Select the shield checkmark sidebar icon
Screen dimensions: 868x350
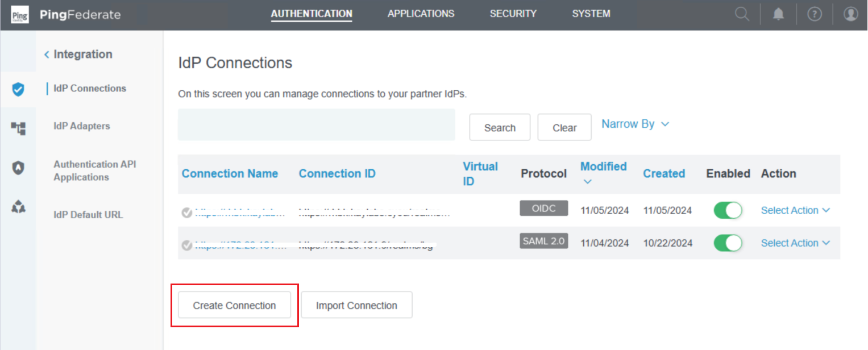tap(18, 89)
